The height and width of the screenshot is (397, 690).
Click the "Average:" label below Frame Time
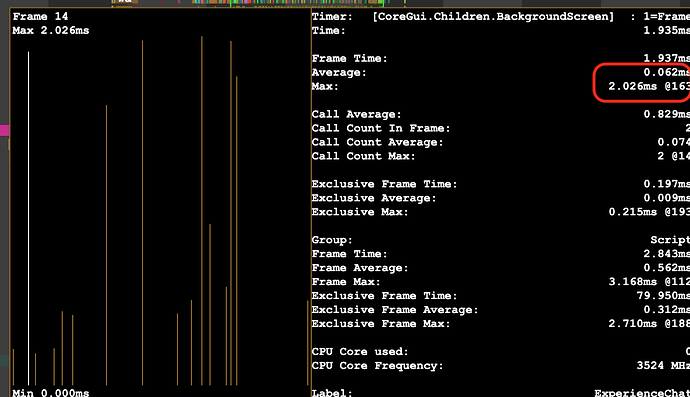(339, 73)
